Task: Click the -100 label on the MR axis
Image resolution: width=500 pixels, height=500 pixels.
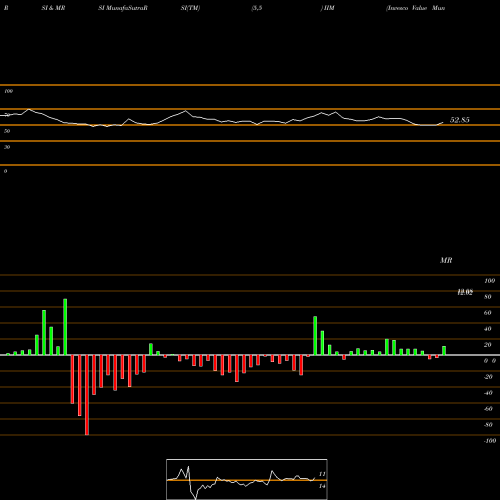Action: [x=490, y=441]
